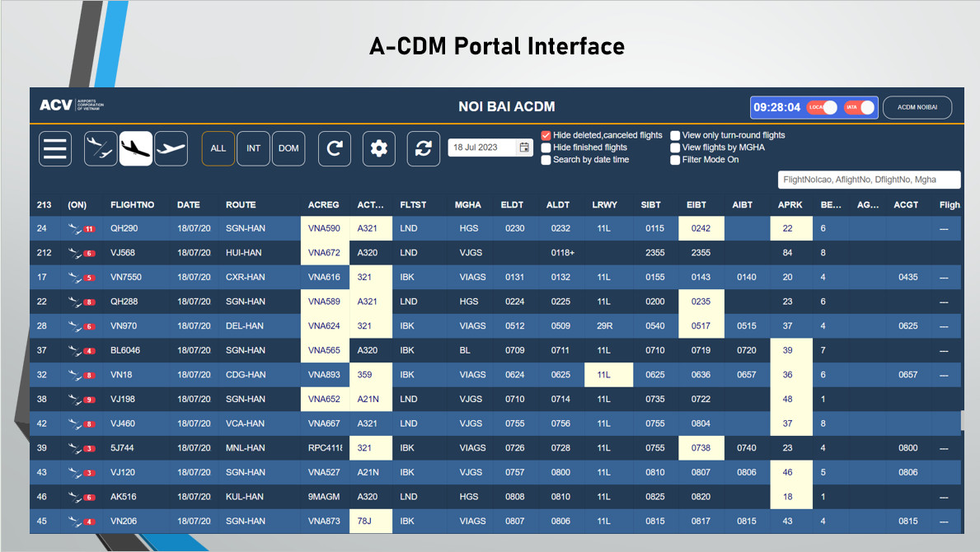Click the ACDM NOIBAI account button
980x552 pixels.
click(917, 108)
